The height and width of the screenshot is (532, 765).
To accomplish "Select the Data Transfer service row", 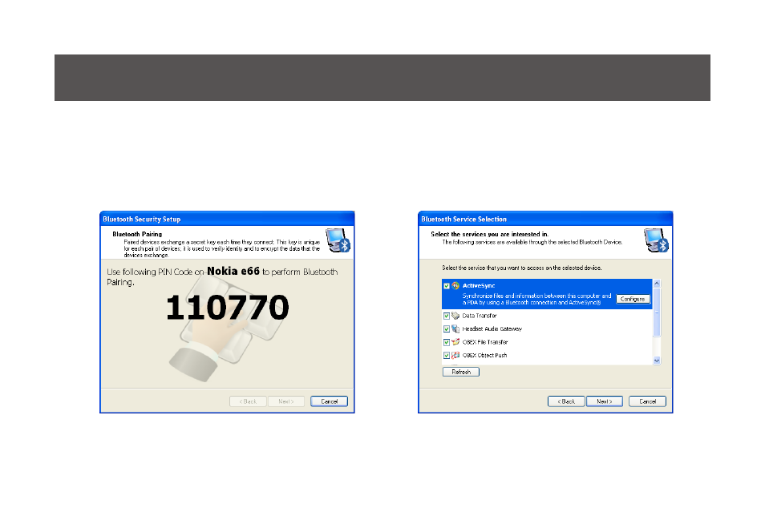I will click(x=547, y=316).
